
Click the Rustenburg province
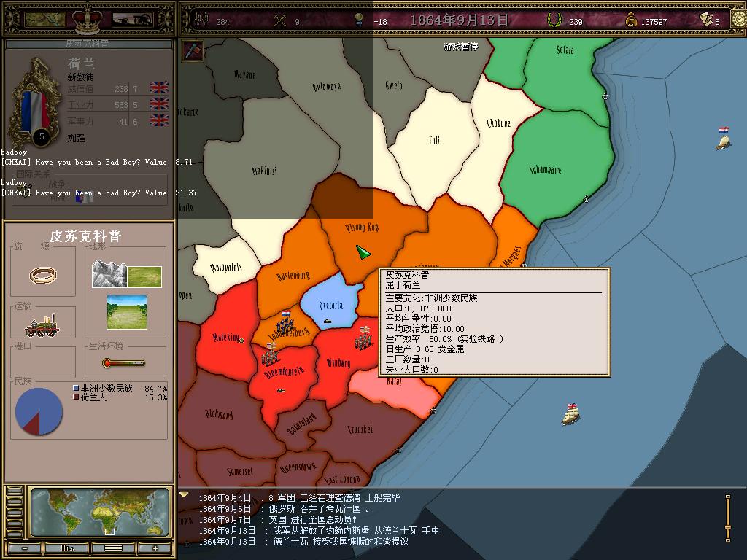(x=293, y=275)
